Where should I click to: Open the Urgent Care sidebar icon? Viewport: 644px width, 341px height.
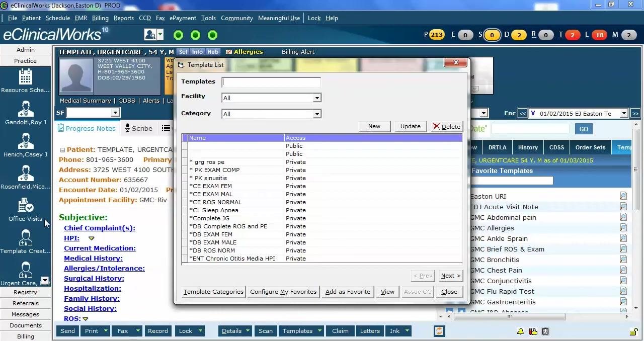[x=25, y=270]
